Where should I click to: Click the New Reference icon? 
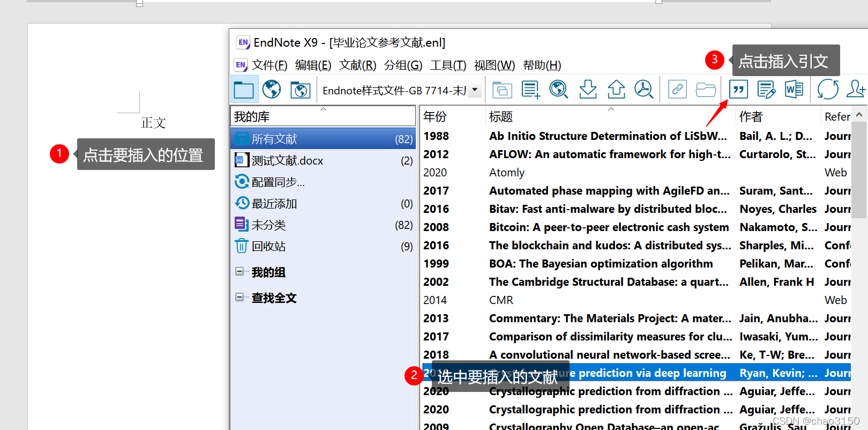tap(530, 90)
